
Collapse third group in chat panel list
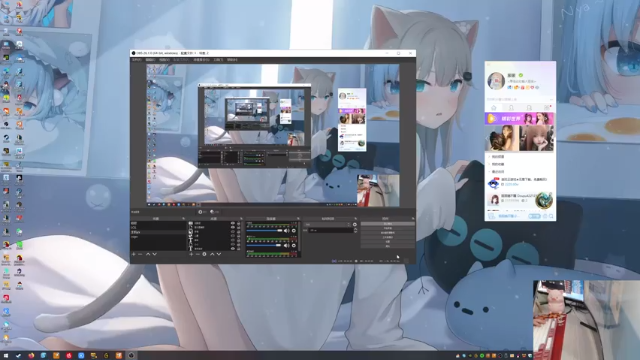point(489,172)
